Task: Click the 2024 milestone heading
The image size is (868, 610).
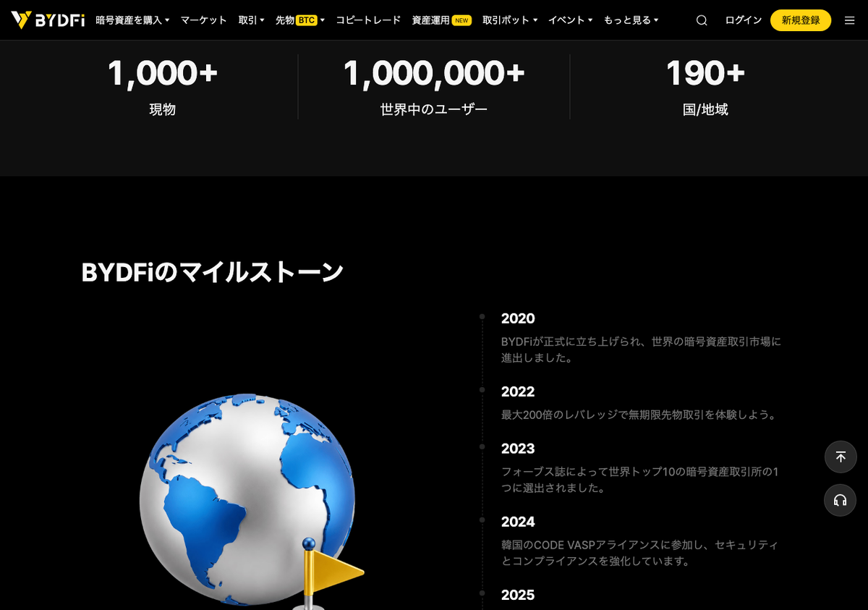Action: click(x=518, y=522)
